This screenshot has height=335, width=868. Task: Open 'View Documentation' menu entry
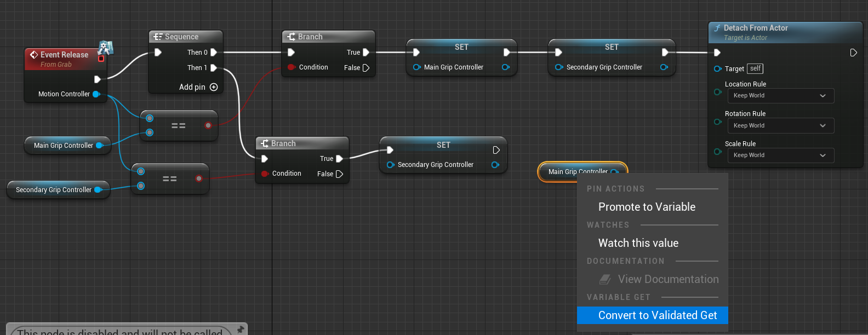tap(659, 279)
